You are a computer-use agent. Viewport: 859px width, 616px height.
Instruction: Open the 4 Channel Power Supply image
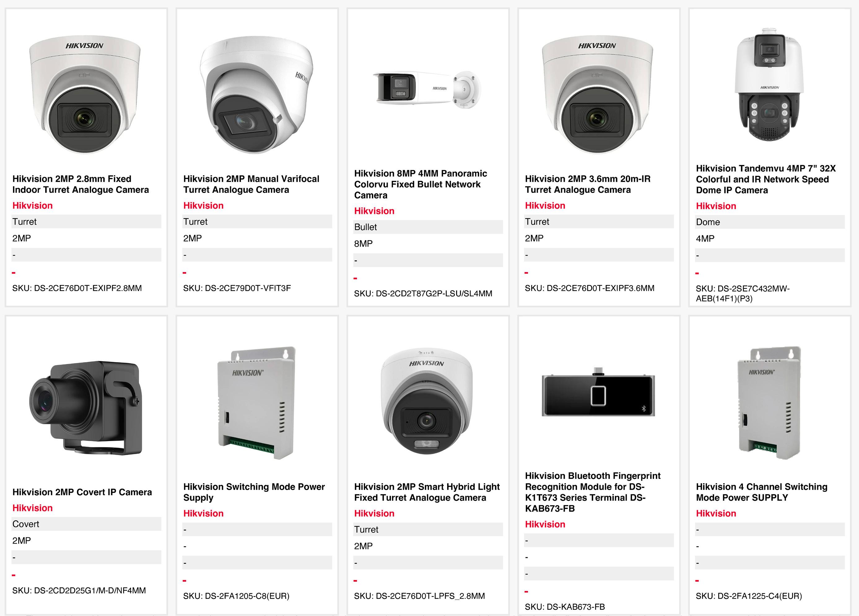[769, 403]
